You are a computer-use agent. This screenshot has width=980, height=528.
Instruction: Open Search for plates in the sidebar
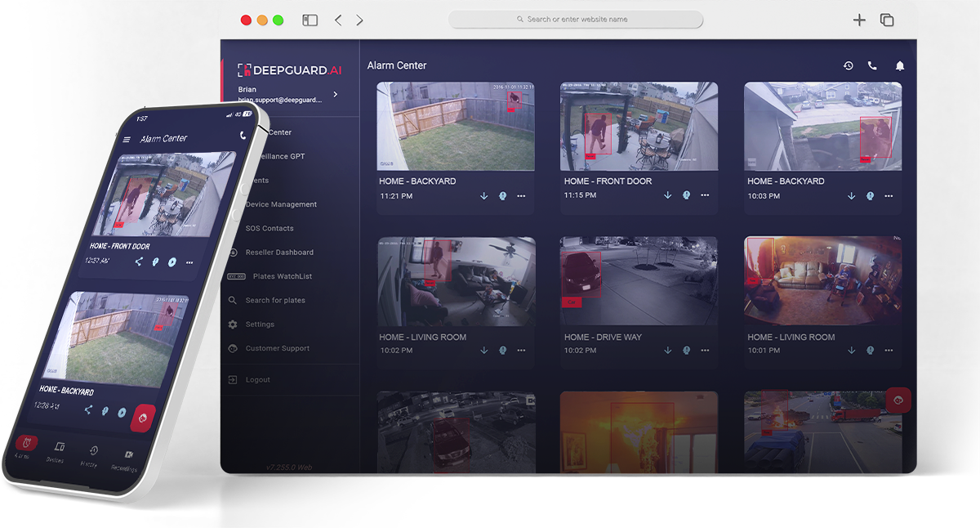coord(274,300)
